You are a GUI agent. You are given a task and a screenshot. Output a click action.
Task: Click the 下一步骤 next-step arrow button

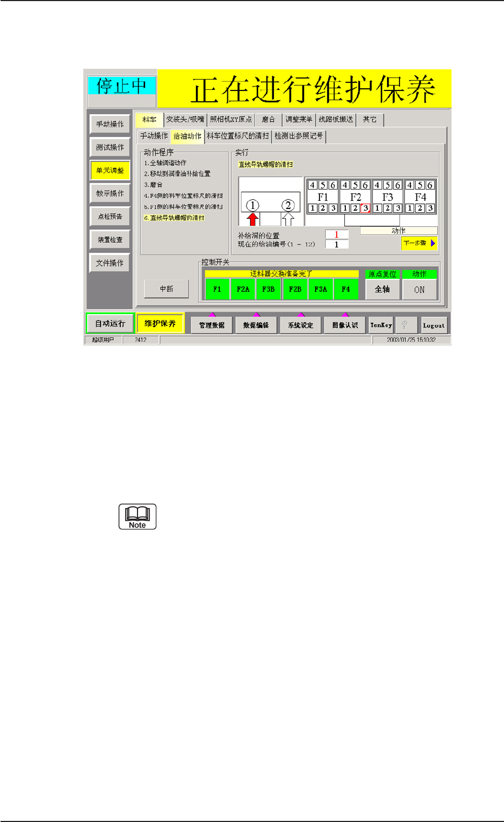pos(419,243)
